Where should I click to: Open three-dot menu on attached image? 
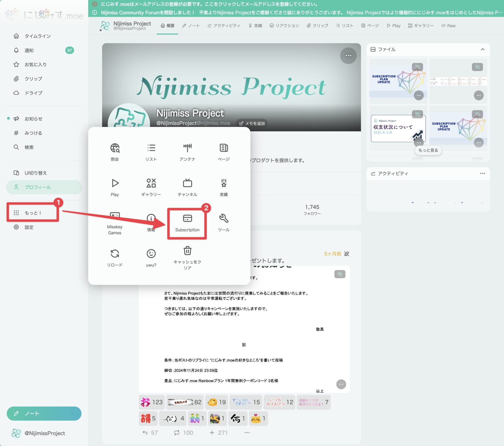pyautogui.click(x=341, y=384)
